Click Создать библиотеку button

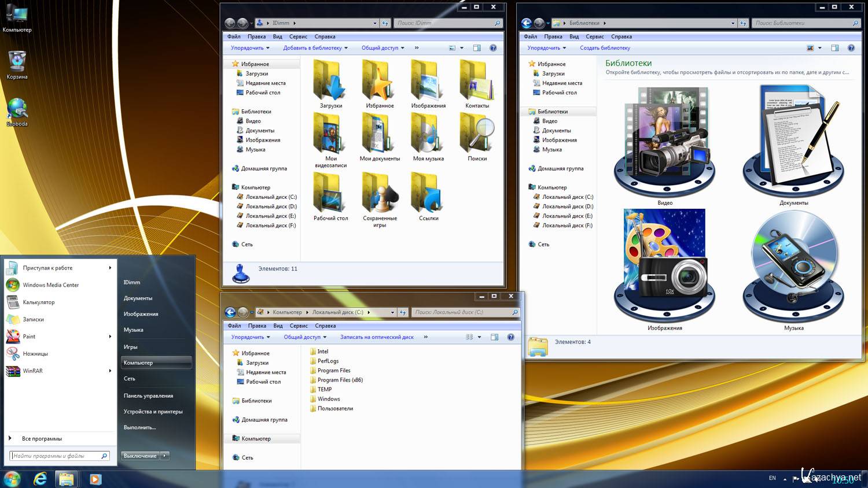coord(605,48)
